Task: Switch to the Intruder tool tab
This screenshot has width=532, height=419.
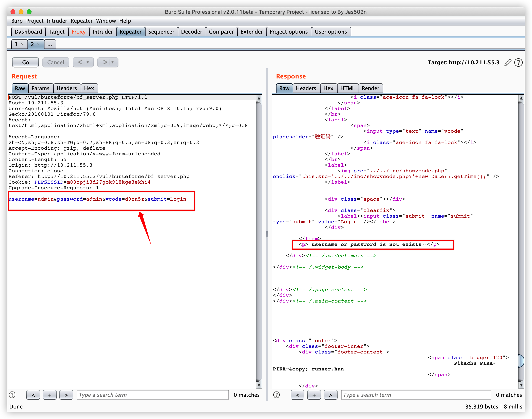Action: (x=102, y=32)
